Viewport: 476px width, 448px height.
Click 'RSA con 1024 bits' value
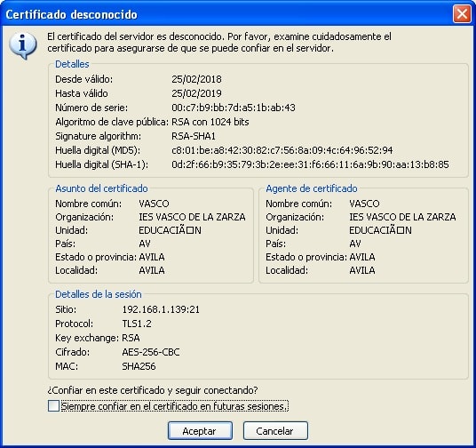[210, 122]
